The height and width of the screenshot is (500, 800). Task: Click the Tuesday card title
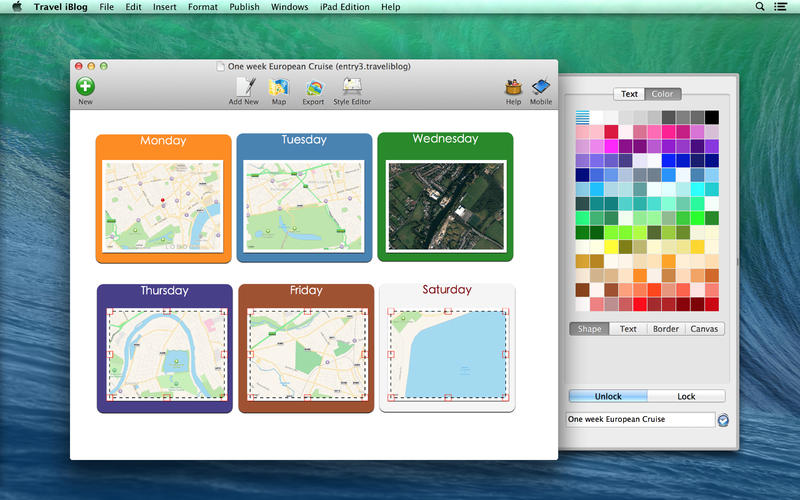304,140
